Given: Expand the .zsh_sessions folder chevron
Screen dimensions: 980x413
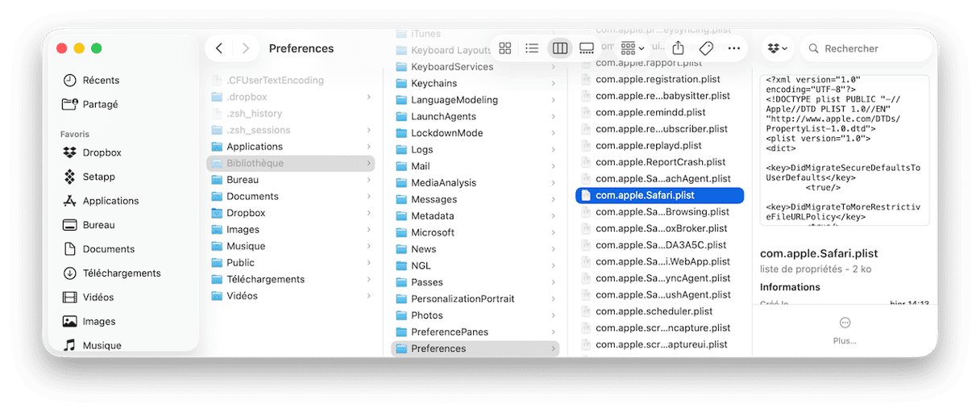Looking at the screenshot, I should 368,130.
